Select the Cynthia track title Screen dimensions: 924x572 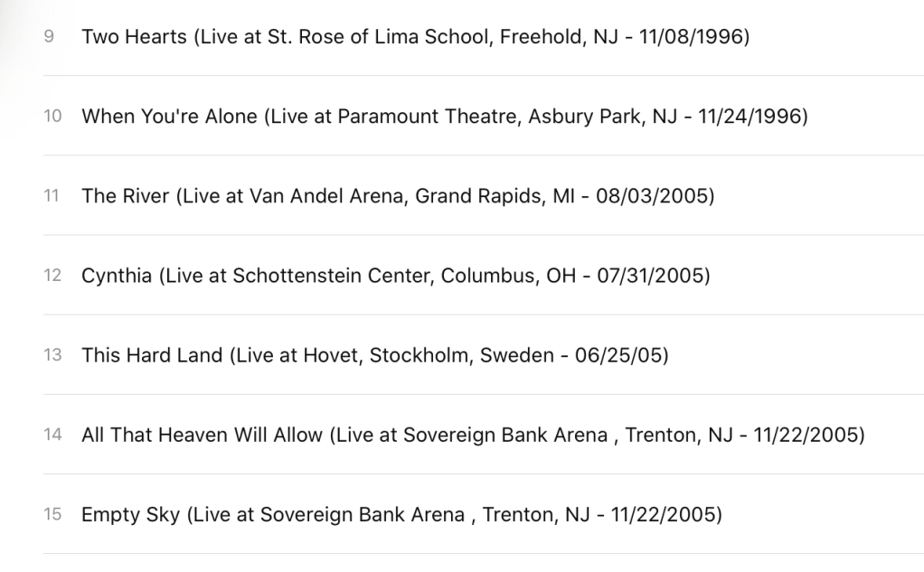click(x=117, y=276)
